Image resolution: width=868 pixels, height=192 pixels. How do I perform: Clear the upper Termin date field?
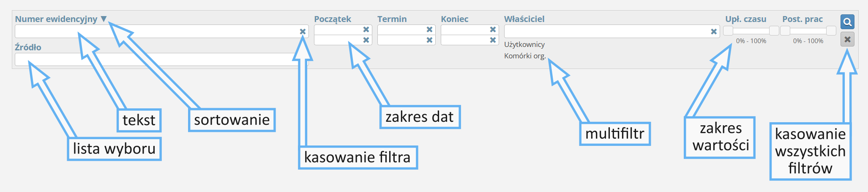pyautogui.click(x=429, y=30)
